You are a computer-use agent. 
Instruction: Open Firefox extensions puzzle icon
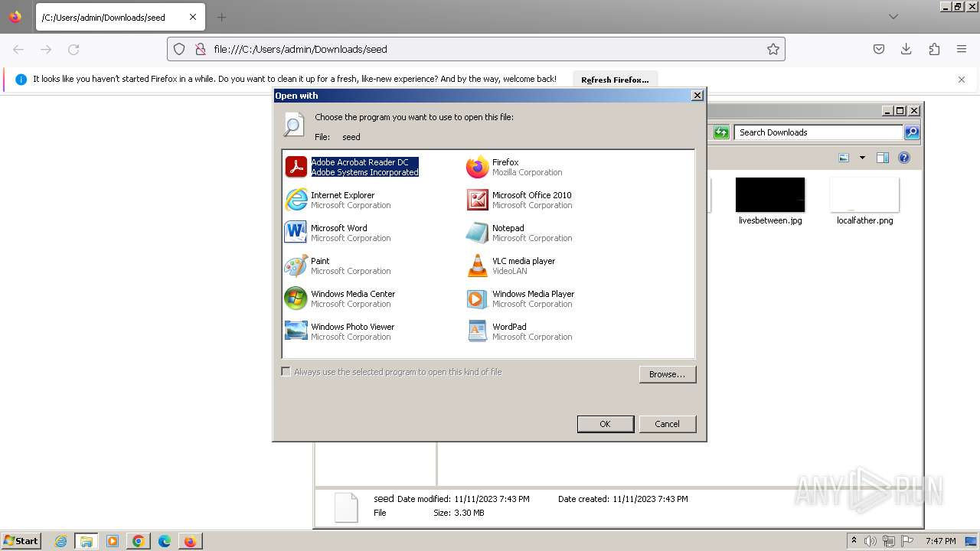point(934,49)
